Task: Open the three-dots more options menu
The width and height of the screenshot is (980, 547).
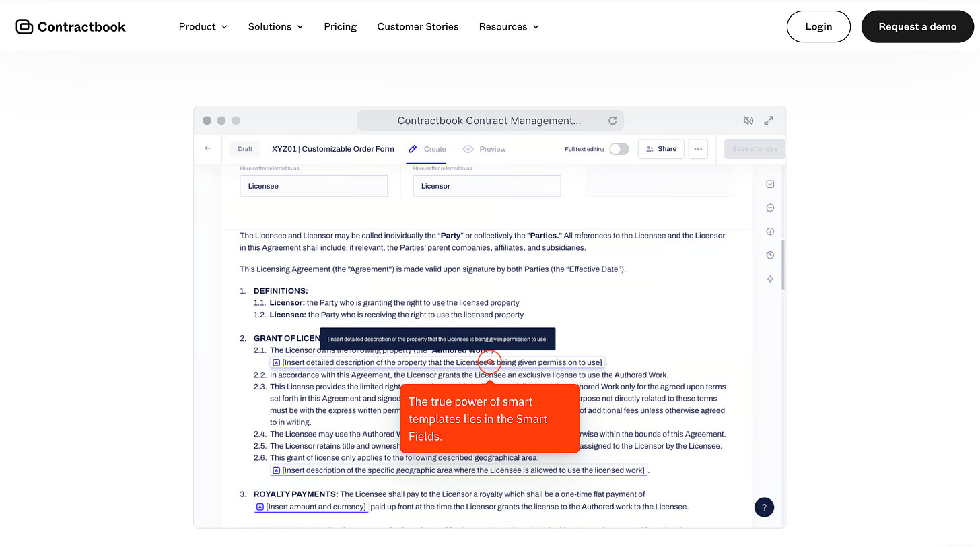Action: 698,149
